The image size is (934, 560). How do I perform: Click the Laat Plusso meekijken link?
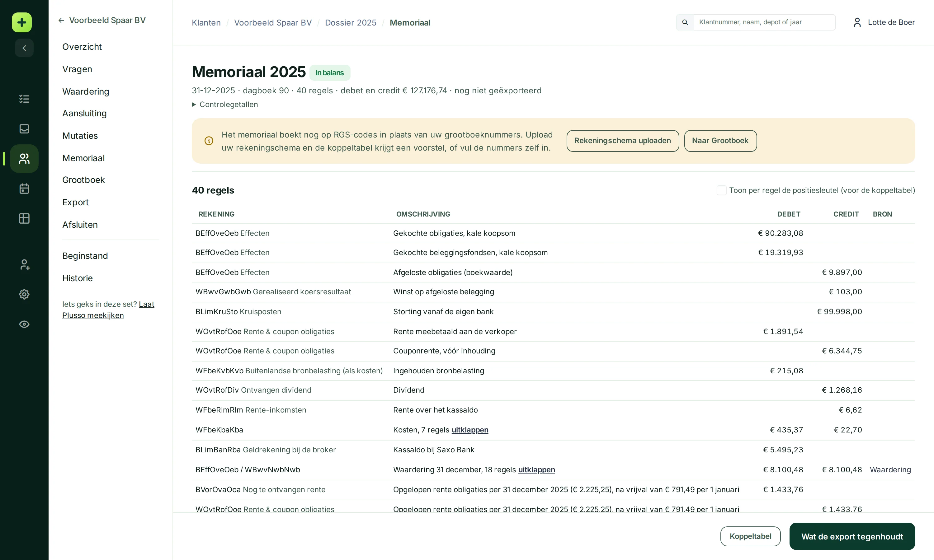coord(108,310)
